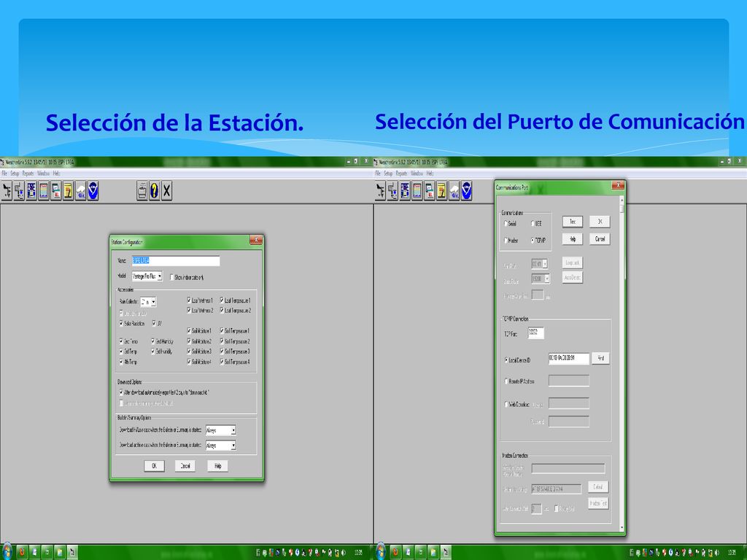Click the TCP Port input field
Screen dimensions: 747x560
(536, 332)
